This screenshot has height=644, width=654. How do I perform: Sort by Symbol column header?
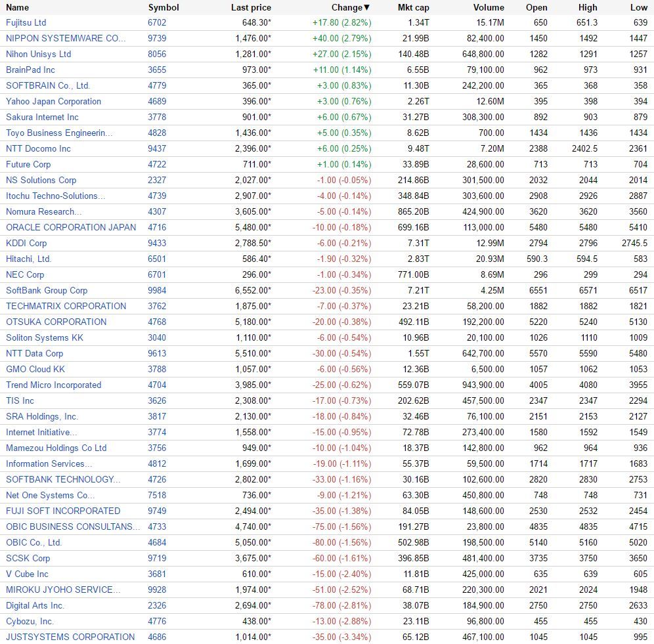[x=163, y=7]
